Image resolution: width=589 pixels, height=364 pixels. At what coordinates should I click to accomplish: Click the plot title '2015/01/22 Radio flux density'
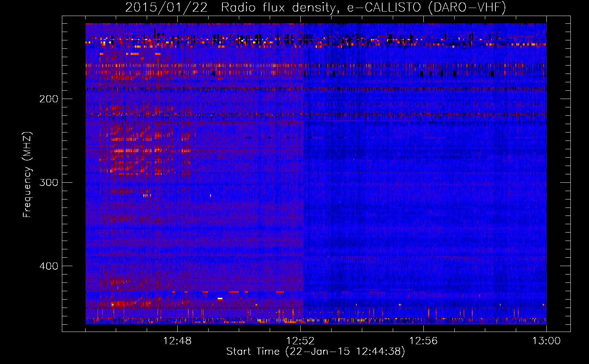232,7
